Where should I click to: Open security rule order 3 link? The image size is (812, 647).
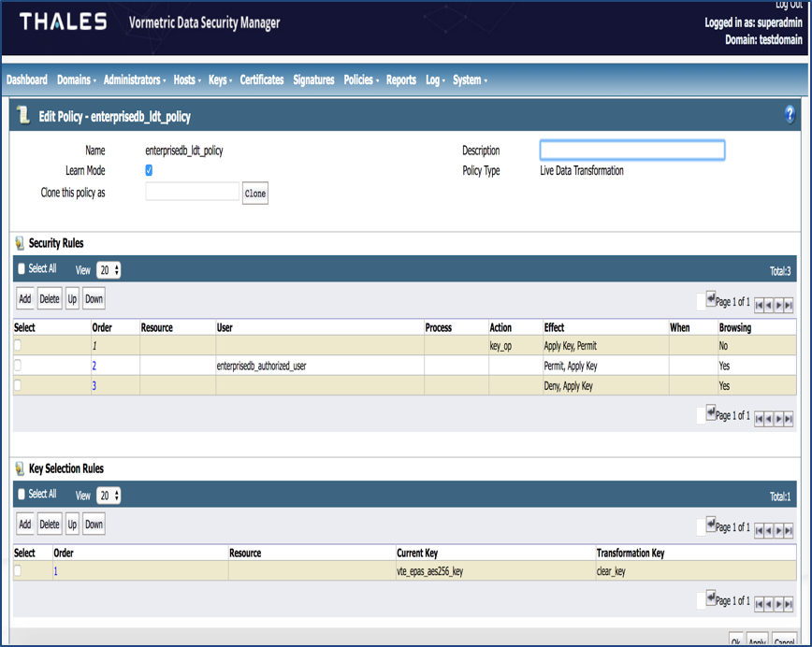tap(94, 386)
